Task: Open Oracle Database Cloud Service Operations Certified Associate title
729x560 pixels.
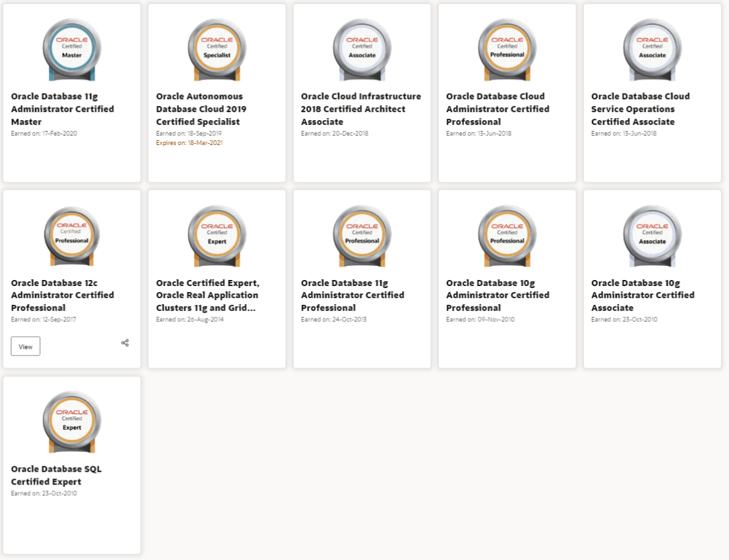Action: [640, 109]
